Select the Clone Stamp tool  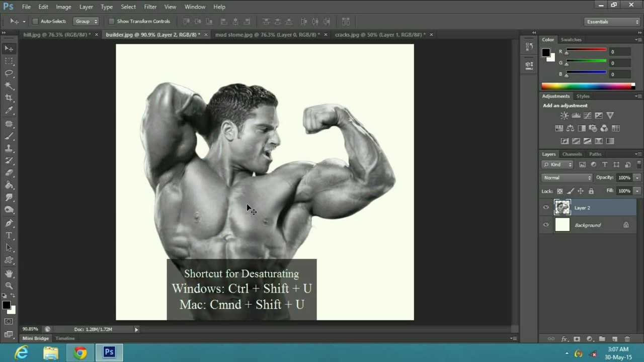click(9, 148)
